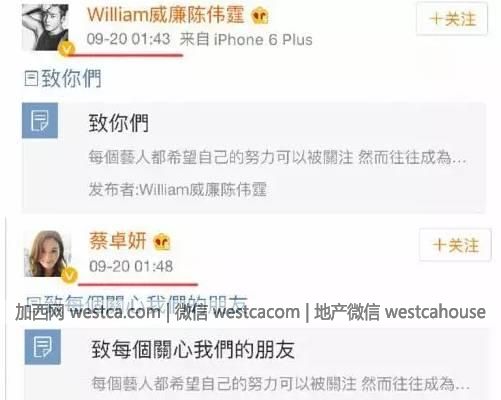Open the article icon for 致你們 card
Viewport: 501px width, 400px height.
pyautogui.click(x=40, y=121)
